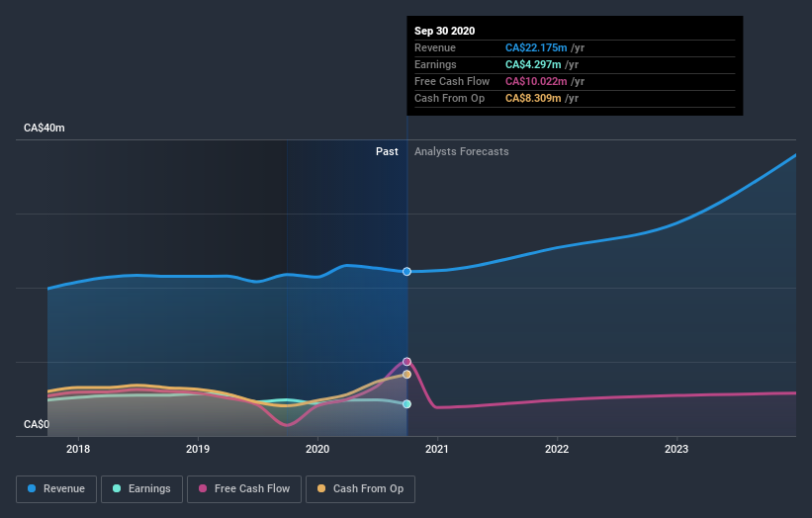
Task: Click the CA$22.175m revenue value
Action: point(536,47)
